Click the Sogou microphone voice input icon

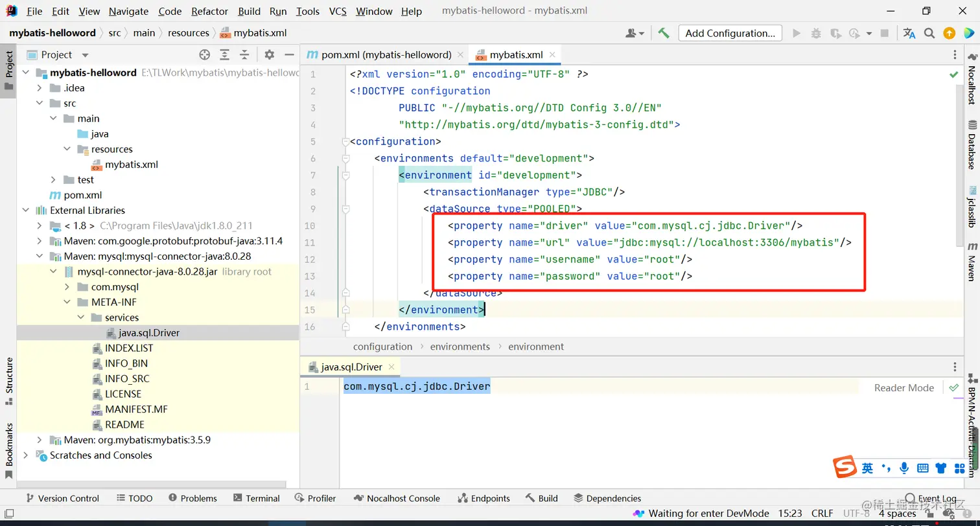[x=904, y=468]
